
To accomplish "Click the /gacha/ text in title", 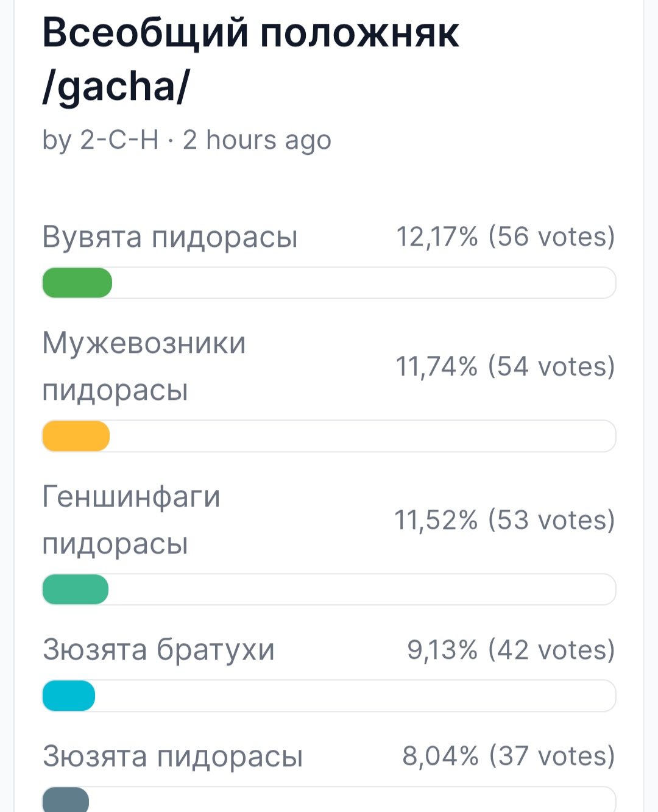I will pos(116,86).
